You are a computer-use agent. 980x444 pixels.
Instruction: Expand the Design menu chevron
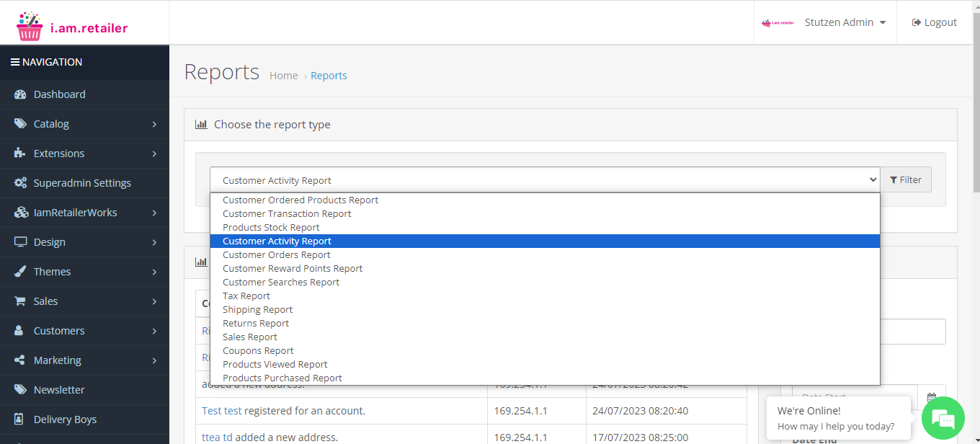[x=154, y=243]
